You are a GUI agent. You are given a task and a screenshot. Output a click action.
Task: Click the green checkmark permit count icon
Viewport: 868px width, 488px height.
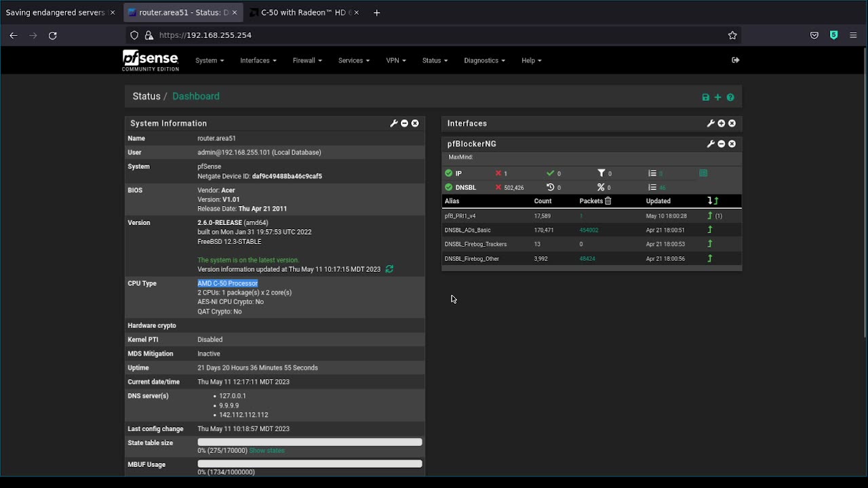(551, 174)
